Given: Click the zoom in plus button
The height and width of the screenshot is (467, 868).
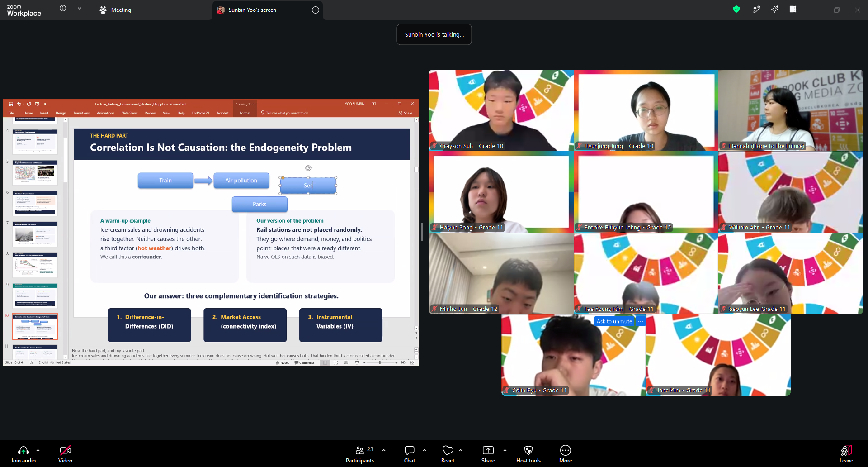Looking at the screenshot, I should tap(396, 362).
